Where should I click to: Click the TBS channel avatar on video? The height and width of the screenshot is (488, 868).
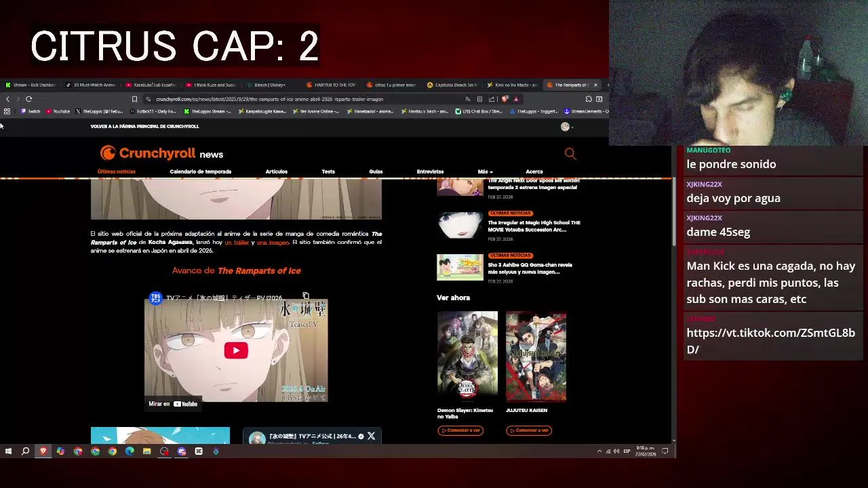click(x=156, y=298)
